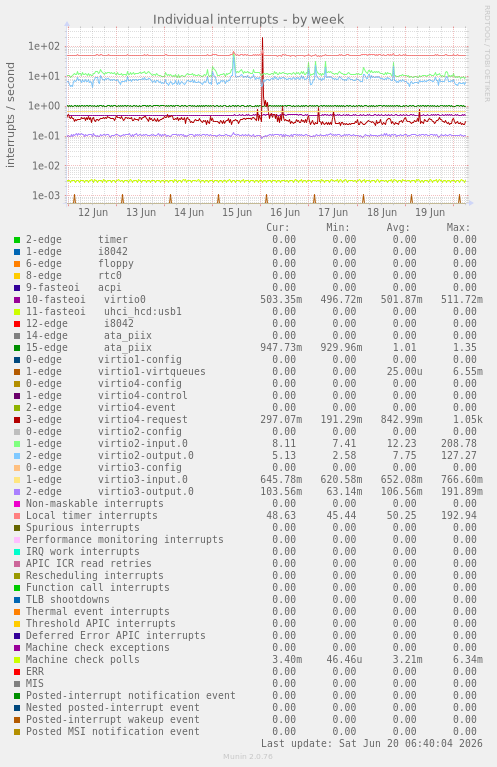Screen dimensions: 497x767
Task: Click the 192.94 max of Local timer interrupts
Action: pos(458,516)
